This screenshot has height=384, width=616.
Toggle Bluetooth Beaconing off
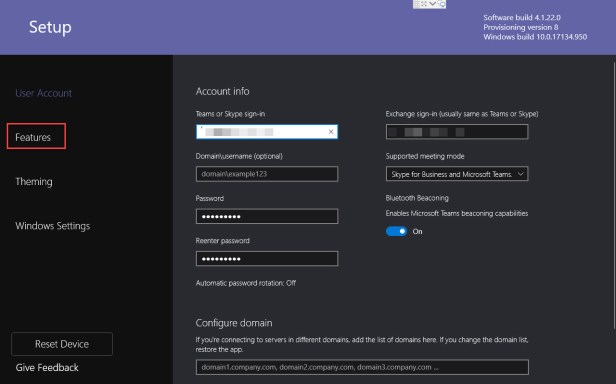click(396, 231)
